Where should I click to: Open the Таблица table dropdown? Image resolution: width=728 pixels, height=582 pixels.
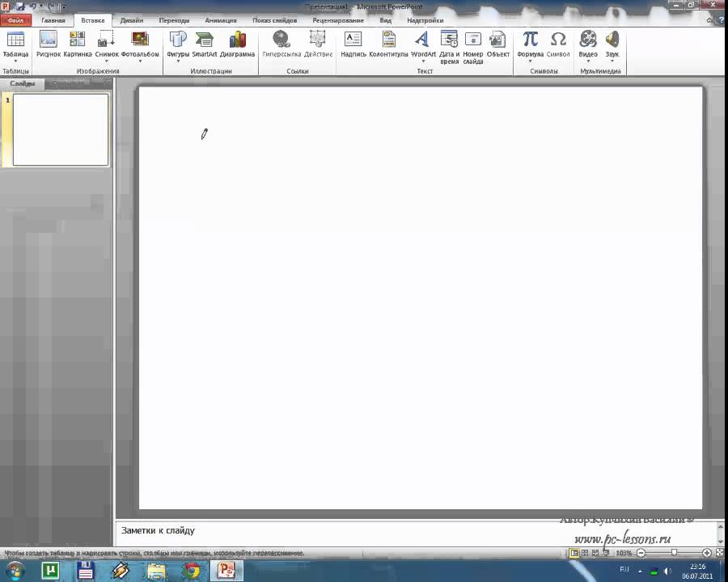coord(15,46)
